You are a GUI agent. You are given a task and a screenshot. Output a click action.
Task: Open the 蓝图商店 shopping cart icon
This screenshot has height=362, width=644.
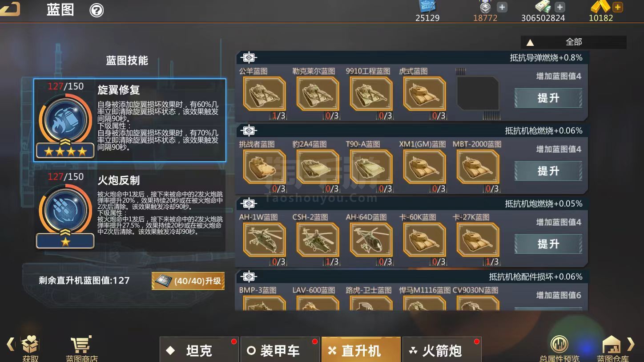[81, 345]
